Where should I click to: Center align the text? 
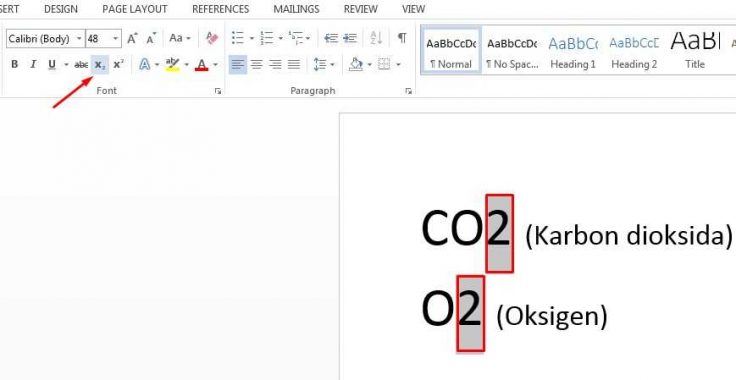pos(256,64)
